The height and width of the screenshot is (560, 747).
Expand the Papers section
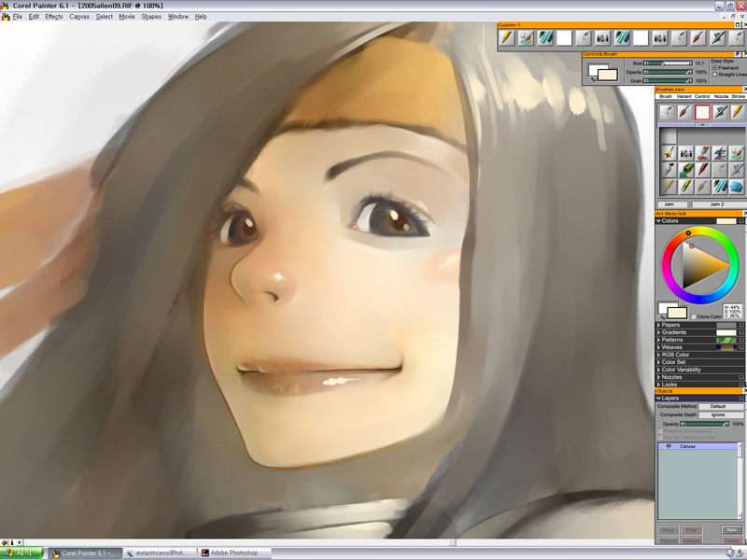tap(659, 325)
